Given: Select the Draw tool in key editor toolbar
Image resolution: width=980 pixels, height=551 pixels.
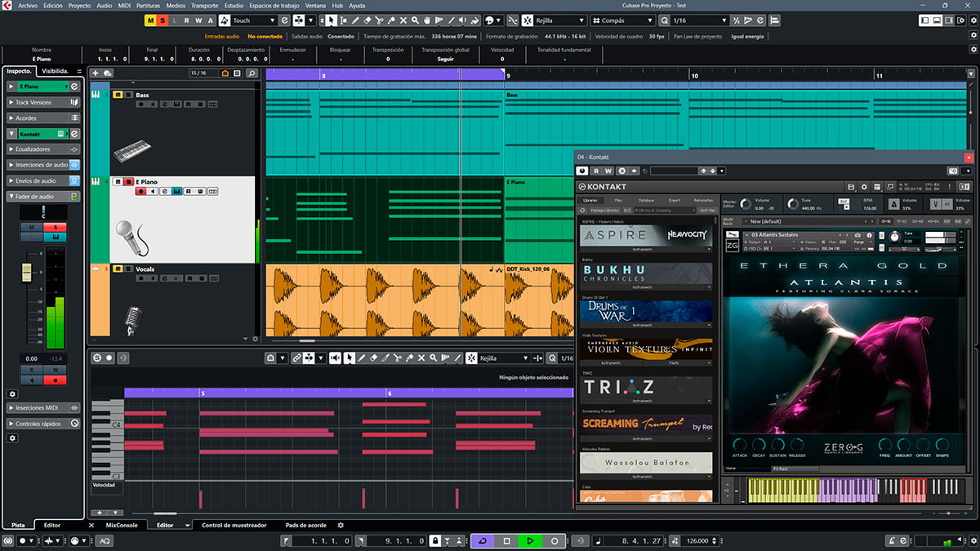Looking at the screenshot, I should (x=361, y=358).
